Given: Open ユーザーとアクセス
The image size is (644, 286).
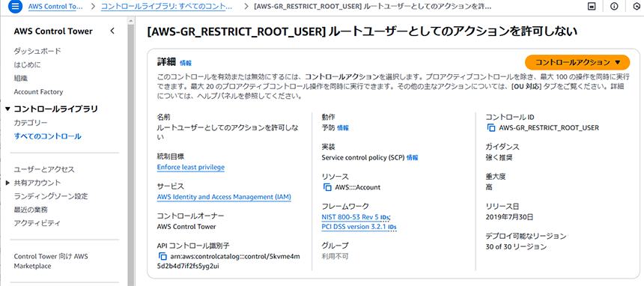Looking at the screenshot, I should pos(44,169).
